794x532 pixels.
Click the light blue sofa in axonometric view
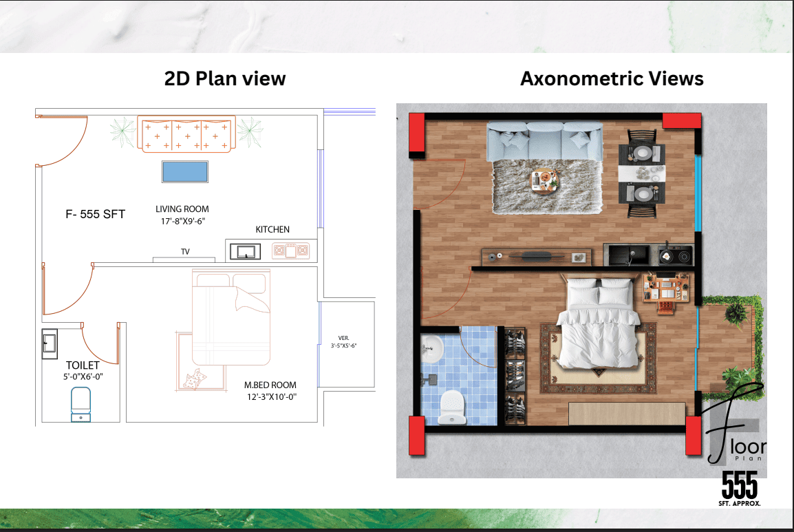(544, 141)
